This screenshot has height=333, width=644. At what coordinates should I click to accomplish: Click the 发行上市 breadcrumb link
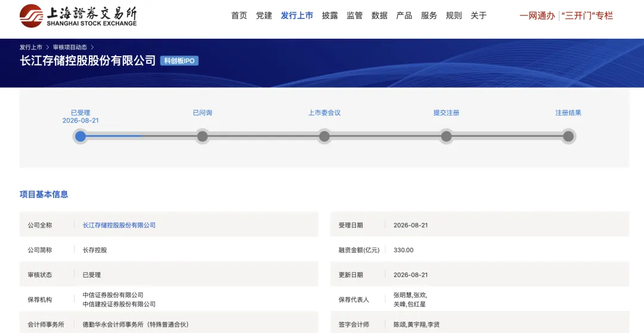(31, 47)
